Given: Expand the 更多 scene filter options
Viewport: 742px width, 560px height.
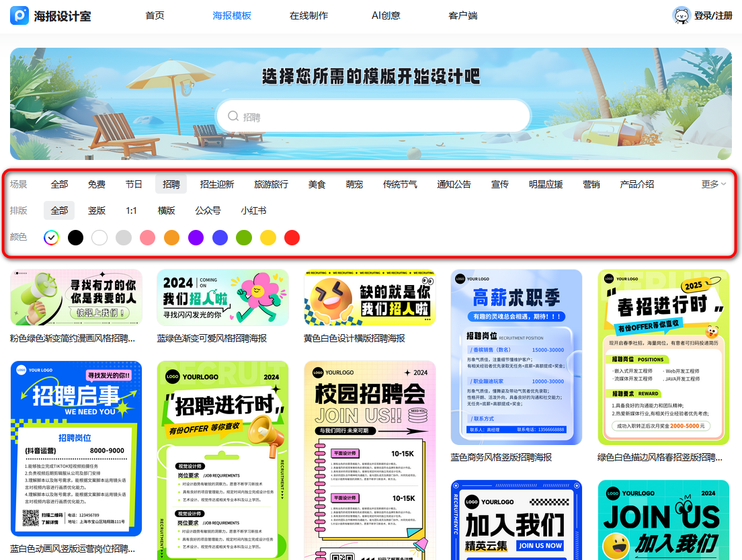Looking at the screenshot, I should (711, 184).
